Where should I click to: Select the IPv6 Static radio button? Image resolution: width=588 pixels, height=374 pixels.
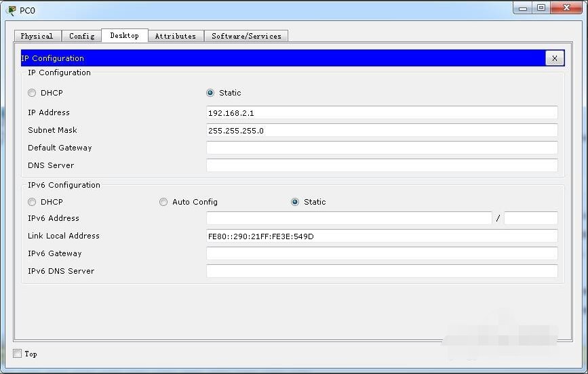click(295, 202)
